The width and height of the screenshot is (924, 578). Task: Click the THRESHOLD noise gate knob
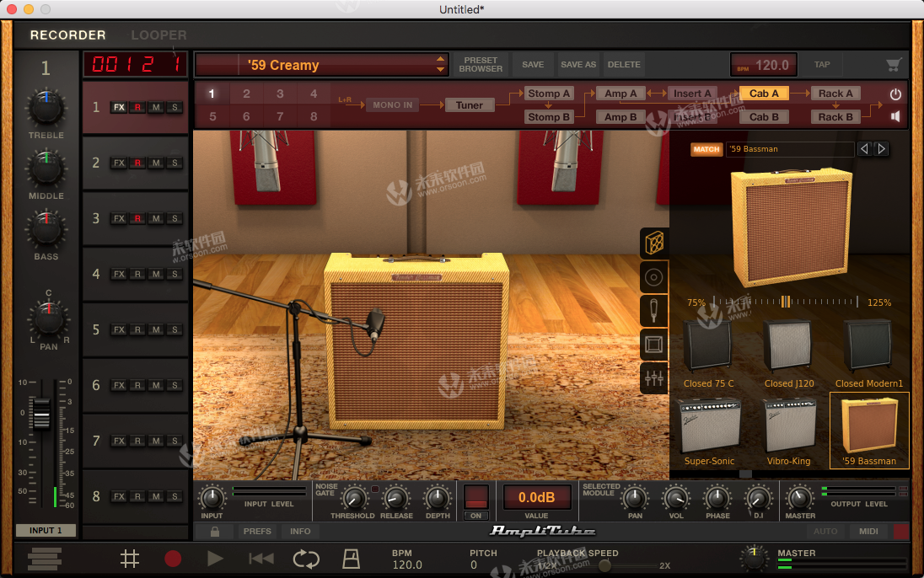coord(353,499)
